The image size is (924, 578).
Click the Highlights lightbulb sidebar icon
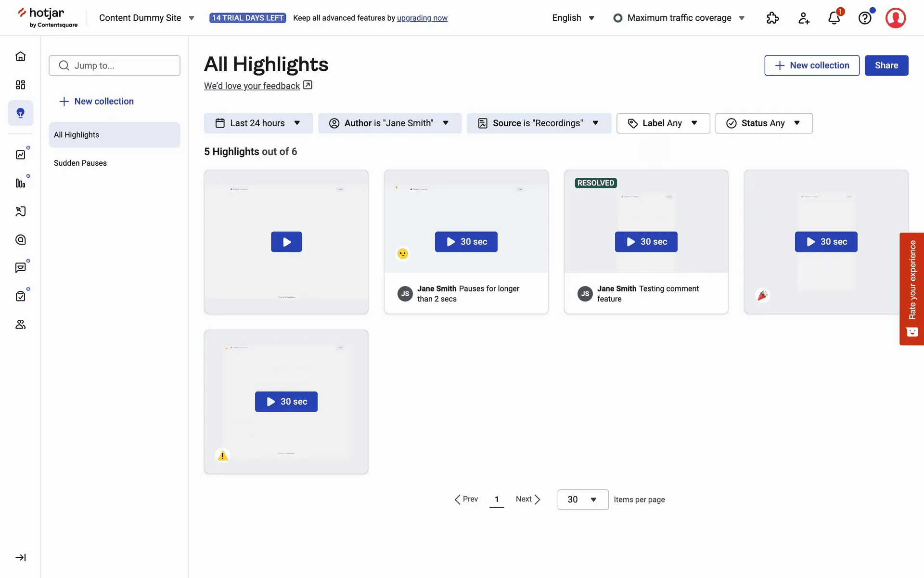[20, 113]
